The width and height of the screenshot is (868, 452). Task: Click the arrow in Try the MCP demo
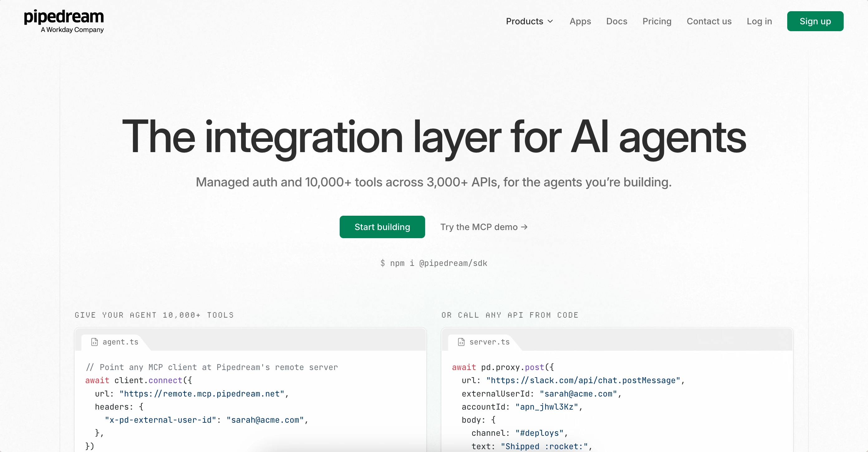(524, 227)
